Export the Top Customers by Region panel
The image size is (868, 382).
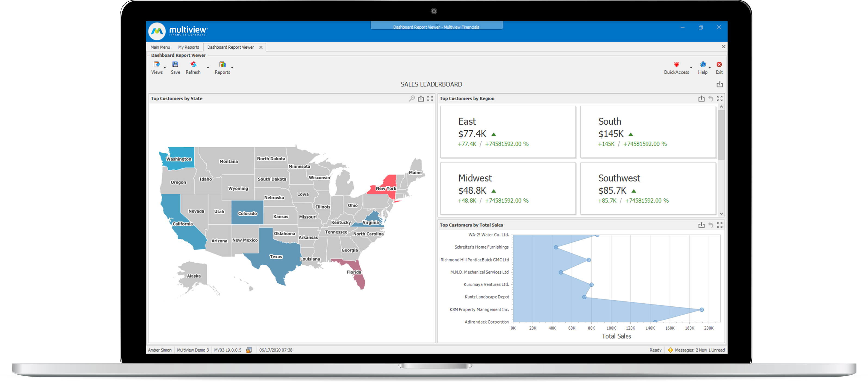tap(701, 99)
